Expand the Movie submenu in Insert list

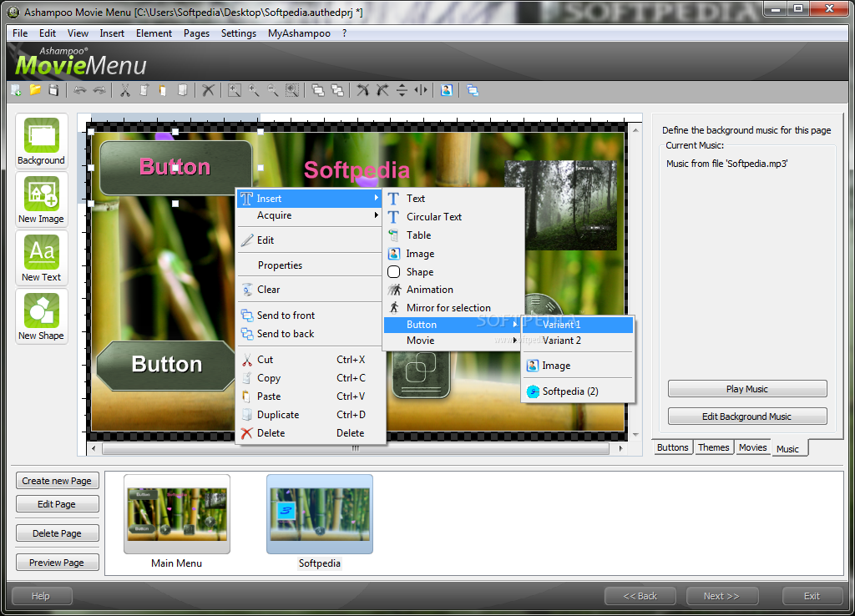click(452, 341)
